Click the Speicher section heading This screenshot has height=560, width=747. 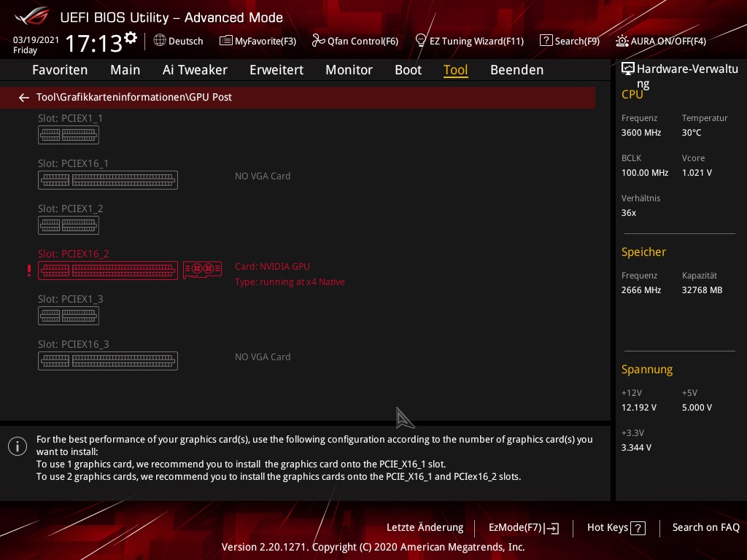point(643,252)
